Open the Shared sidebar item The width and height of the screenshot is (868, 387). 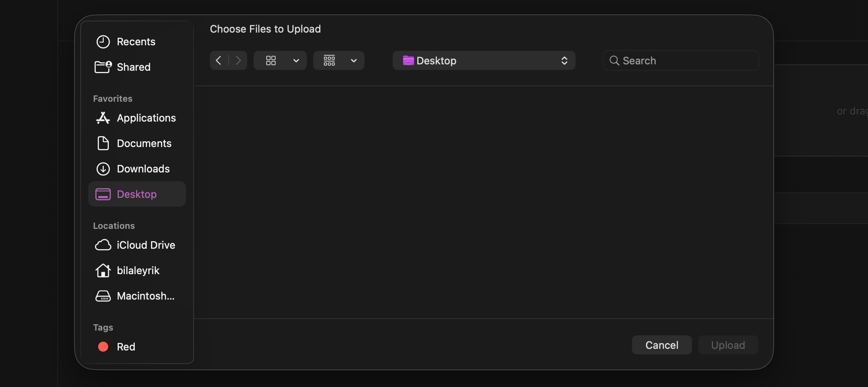tap(137, 67)
